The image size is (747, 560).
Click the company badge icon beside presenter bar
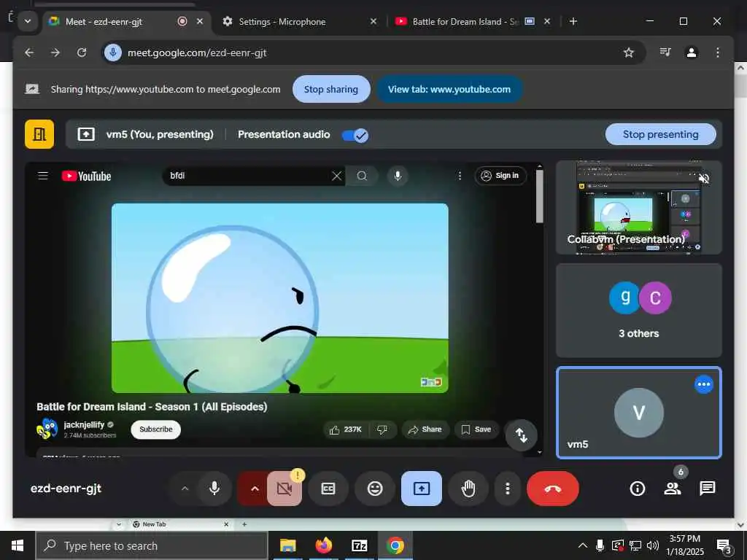tap(39, 134)
